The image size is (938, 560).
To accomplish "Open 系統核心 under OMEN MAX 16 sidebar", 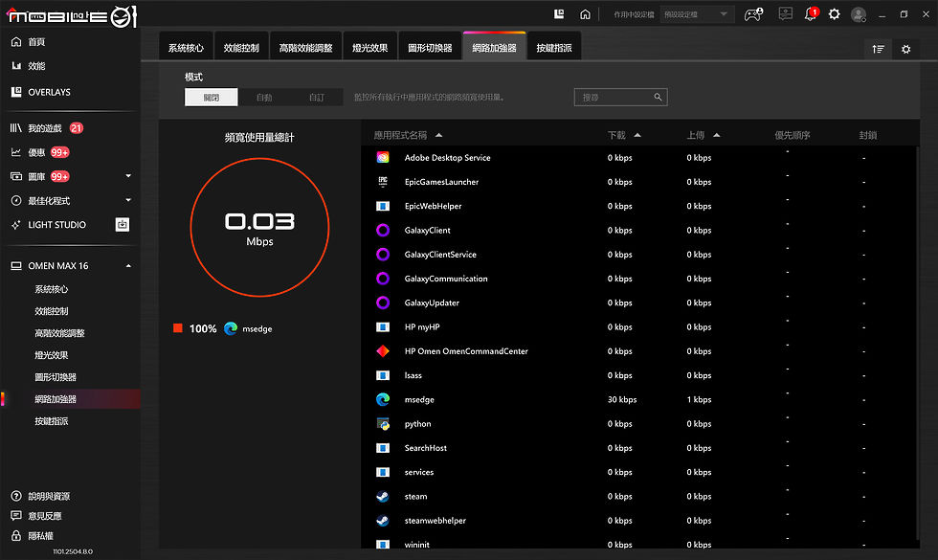I will [x=52, y=289].
